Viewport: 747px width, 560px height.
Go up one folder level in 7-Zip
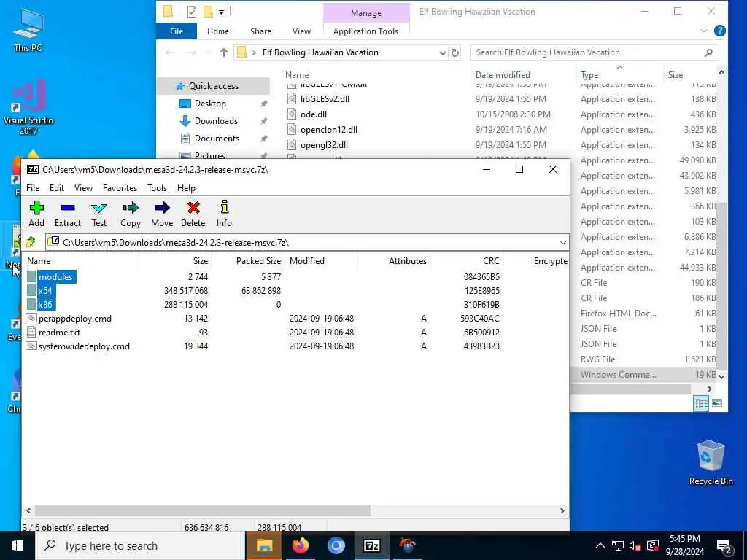[31, 242]
